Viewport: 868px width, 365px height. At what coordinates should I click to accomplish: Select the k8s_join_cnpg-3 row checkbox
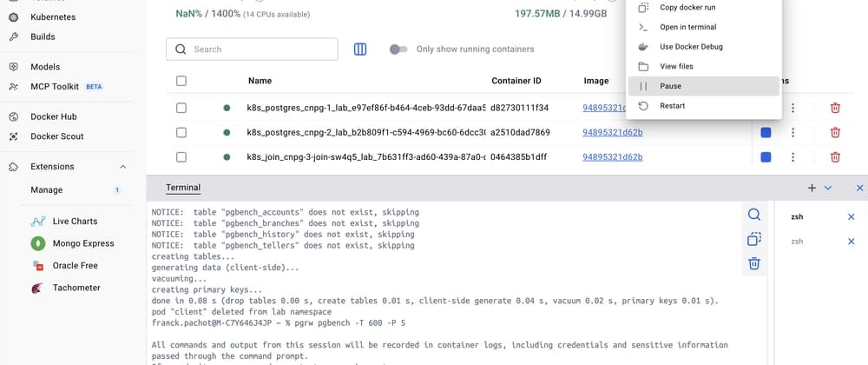tap(181, 157)
